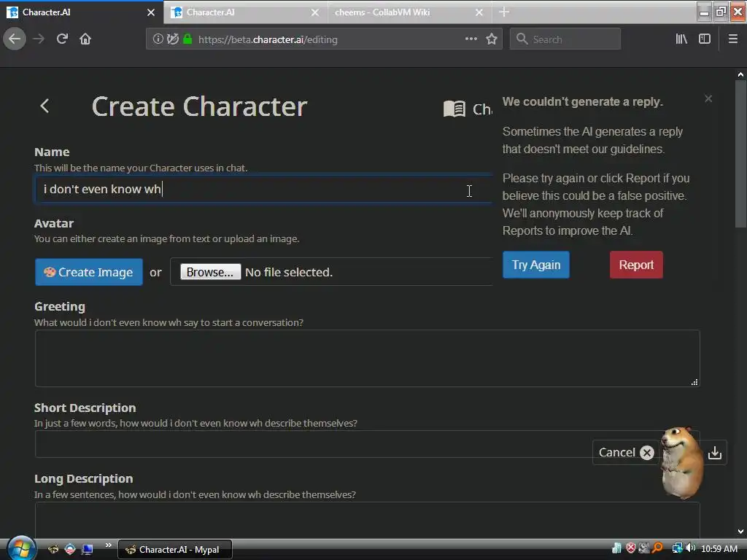Click the second quick launch icon

(x=70, y=550)
